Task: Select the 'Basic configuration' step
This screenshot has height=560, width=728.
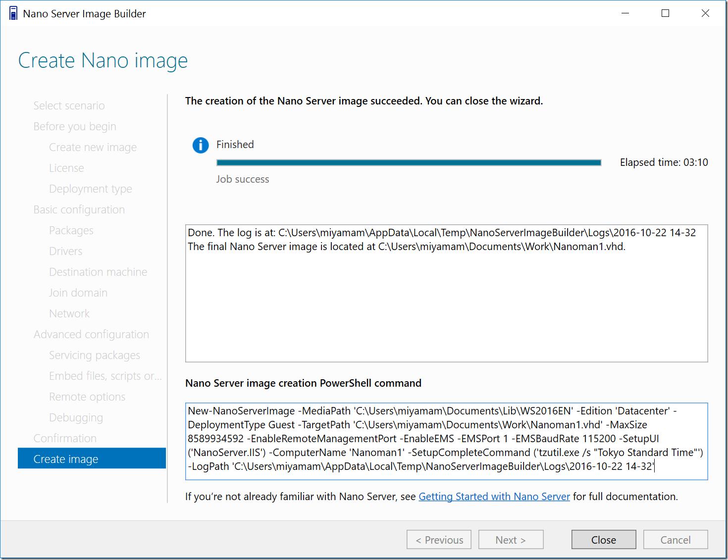Action: tap(79, 209)
